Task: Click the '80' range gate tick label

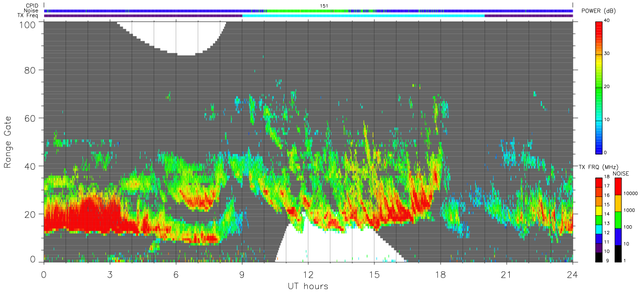Action: [x=29, y=70]
